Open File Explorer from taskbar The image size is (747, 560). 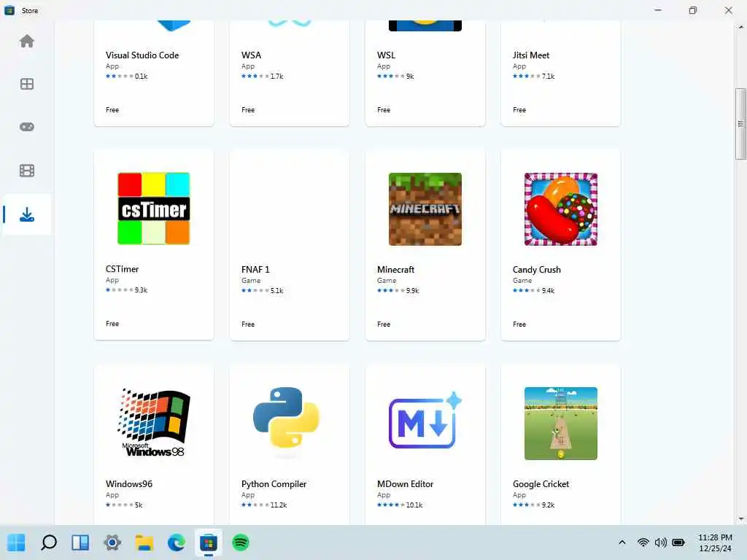coord(144,542)
